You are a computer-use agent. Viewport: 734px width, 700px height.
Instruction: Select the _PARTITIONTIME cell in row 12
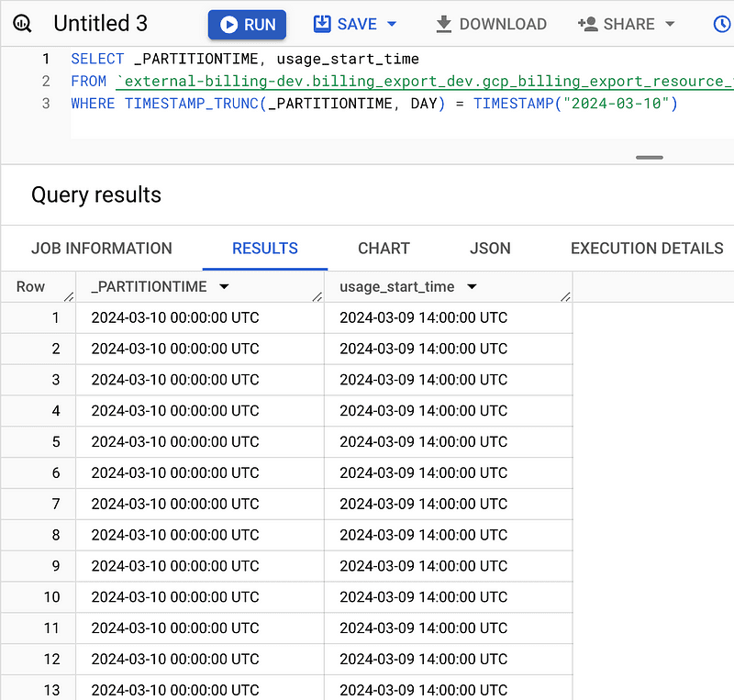click(200, 660)
